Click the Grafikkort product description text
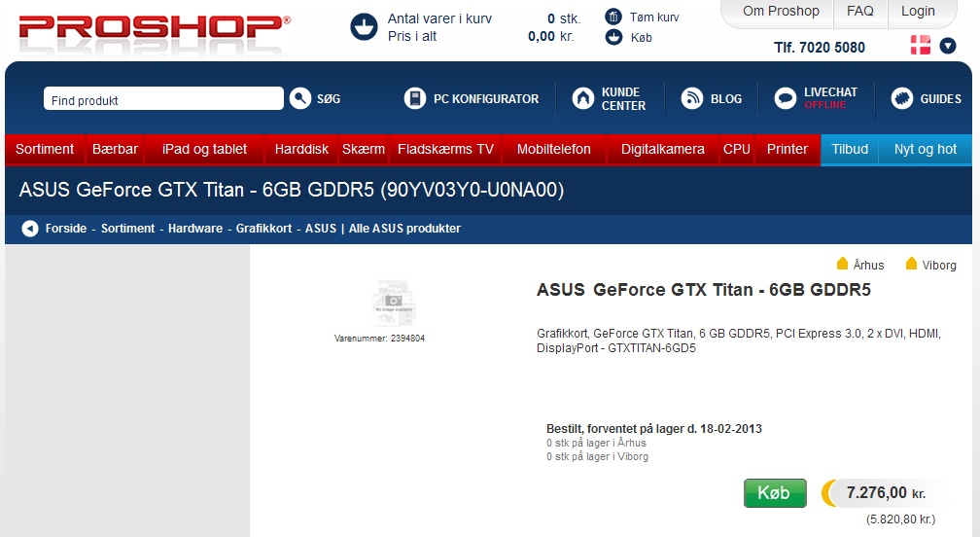Viewport: 980px width, 537px height. pos(739,340)
